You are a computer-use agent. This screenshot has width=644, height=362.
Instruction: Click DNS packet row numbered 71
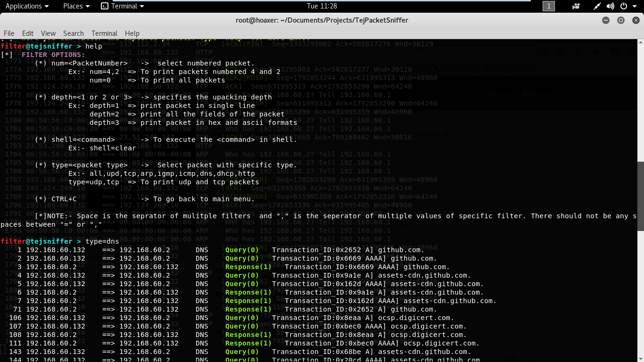tap(225, 309)
